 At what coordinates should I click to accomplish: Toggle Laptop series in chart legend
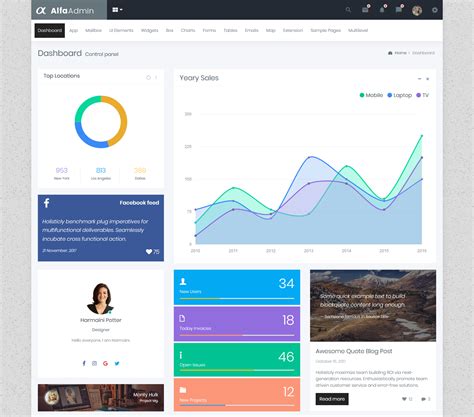coord(399,95)
